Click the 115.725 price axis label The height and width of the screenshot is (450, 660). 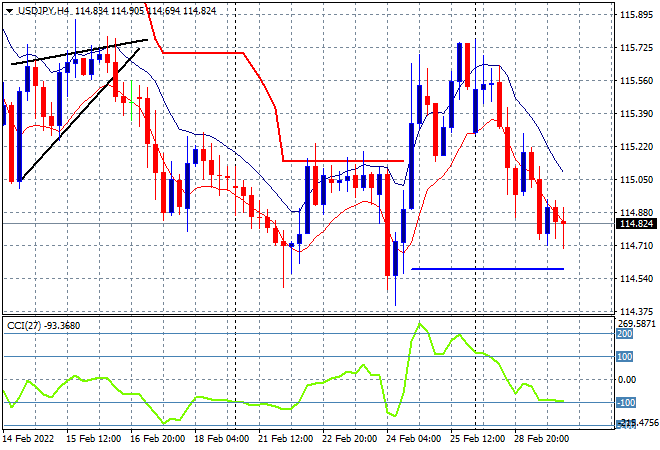point(636,48)
